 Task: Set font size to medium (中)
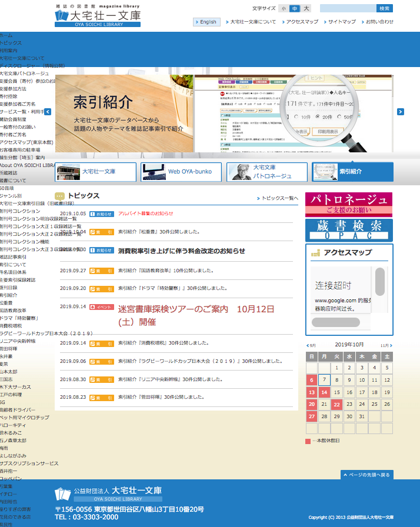(295, 9)
